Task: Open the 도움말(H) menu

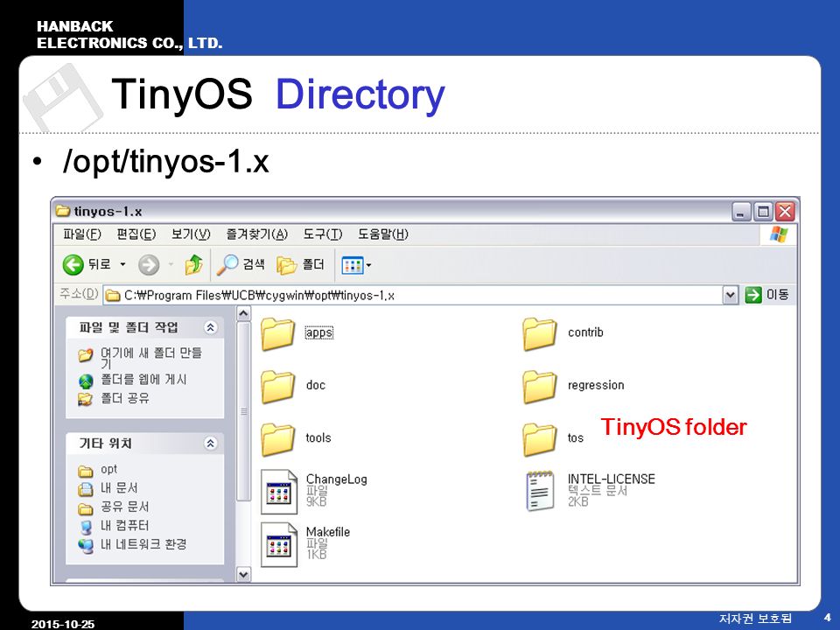Action: click(x=383, y=234)
